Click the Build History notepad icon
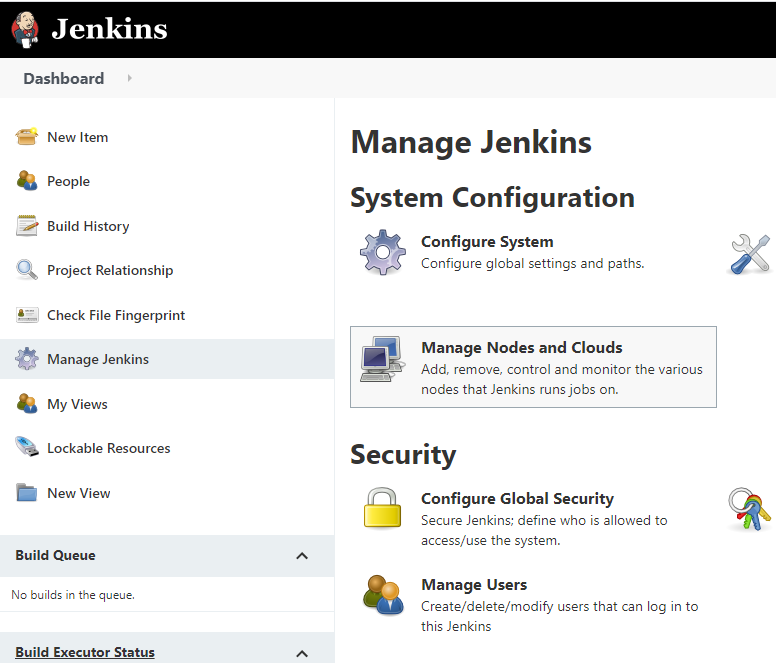 (x=27, y=226)
